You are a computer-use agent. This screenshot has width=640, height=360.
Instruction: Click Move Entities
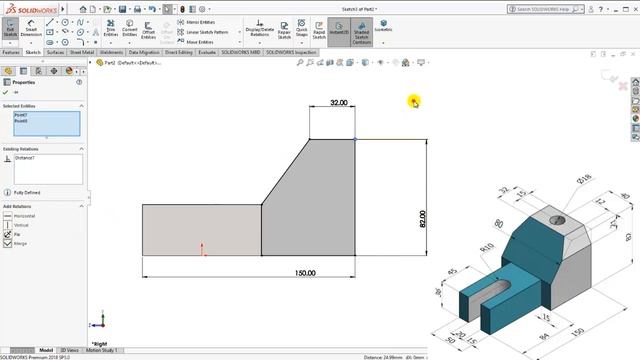[196, 42]
